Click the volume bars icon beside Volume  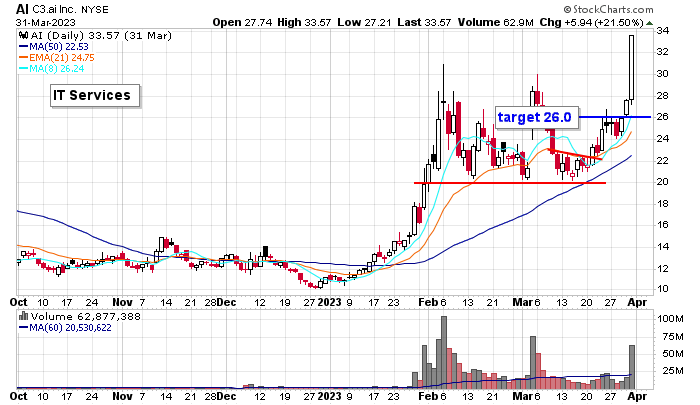[23, 317]
